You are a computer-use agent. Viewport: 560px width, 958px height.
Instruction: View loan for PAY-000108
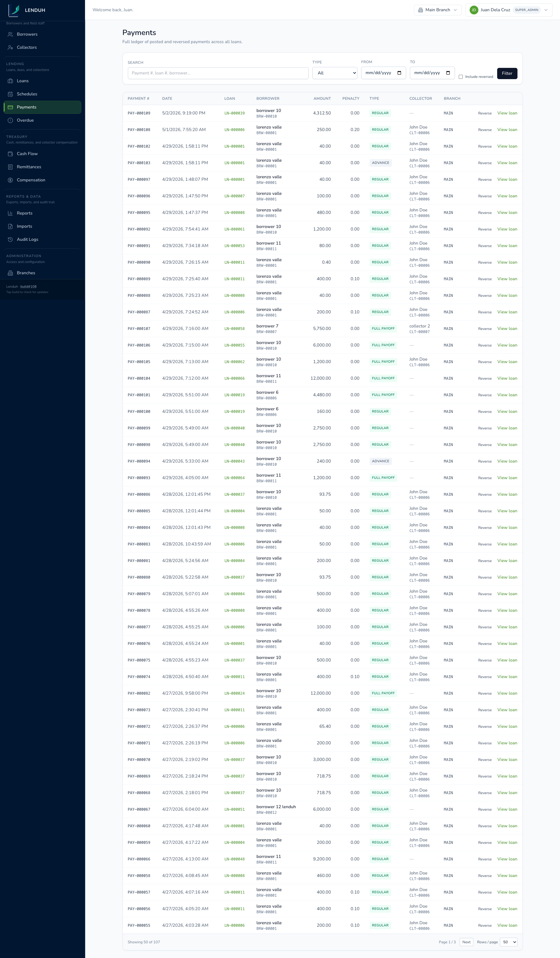click(507, 129)
